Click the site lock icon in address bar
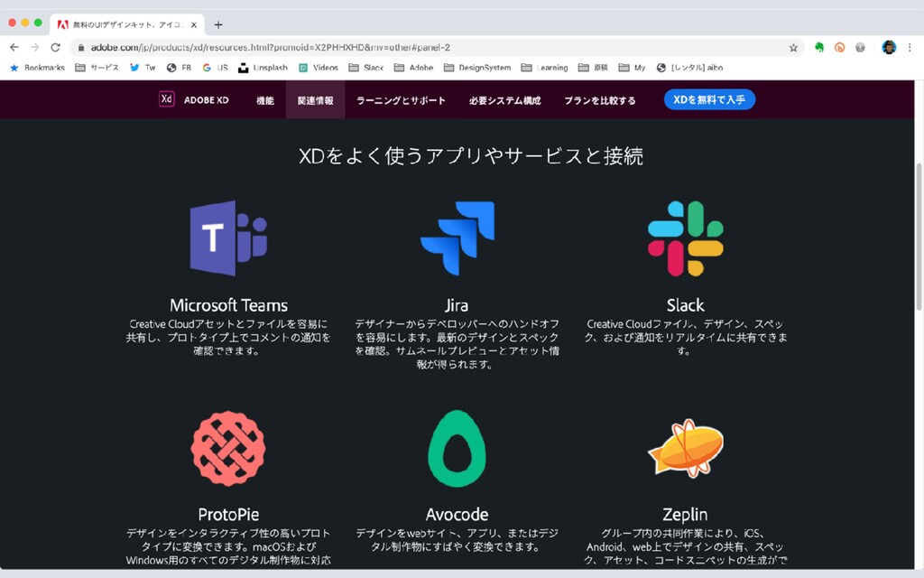This screenshot has width=924, height=578. pyautogui.click(x=81, y=48)
